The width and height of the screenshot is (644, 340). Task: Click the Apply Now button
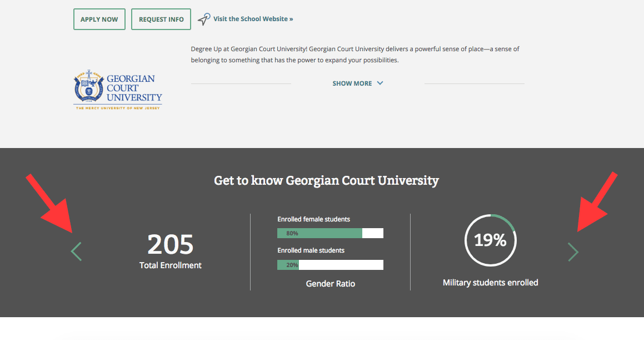(x=99, y=19)
